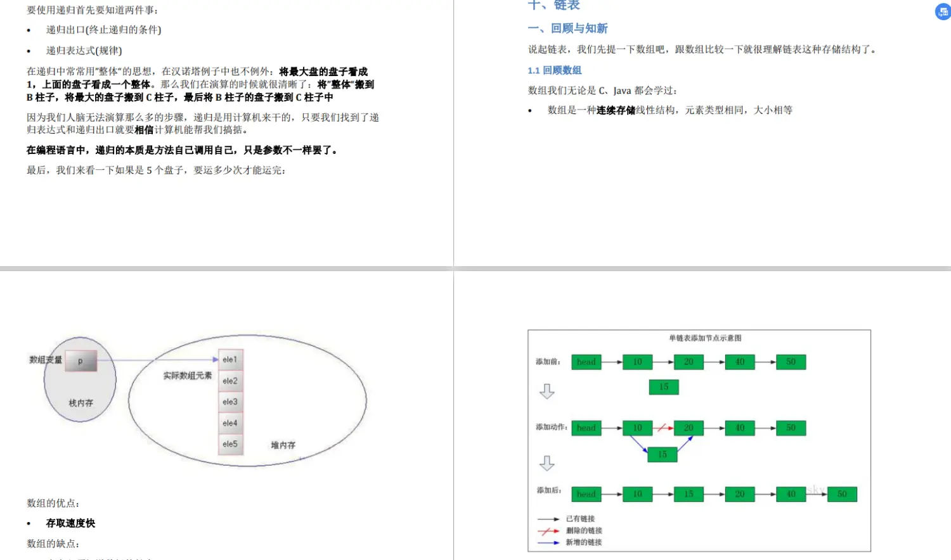Click the sentence starting 说起链表
This screenshot has width=951, height=560.
[x=702, y=49]
